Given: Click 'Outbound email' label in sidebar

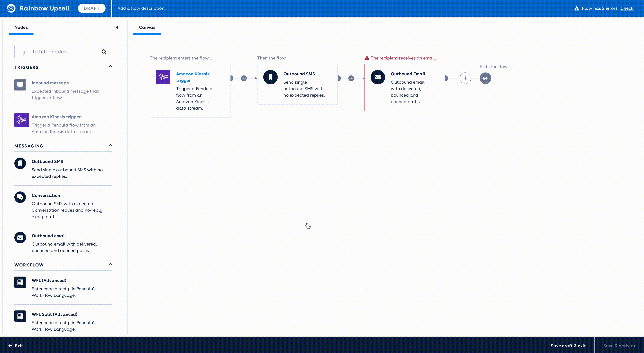Looking at the screenshot, I should click(x=49, y=236).
